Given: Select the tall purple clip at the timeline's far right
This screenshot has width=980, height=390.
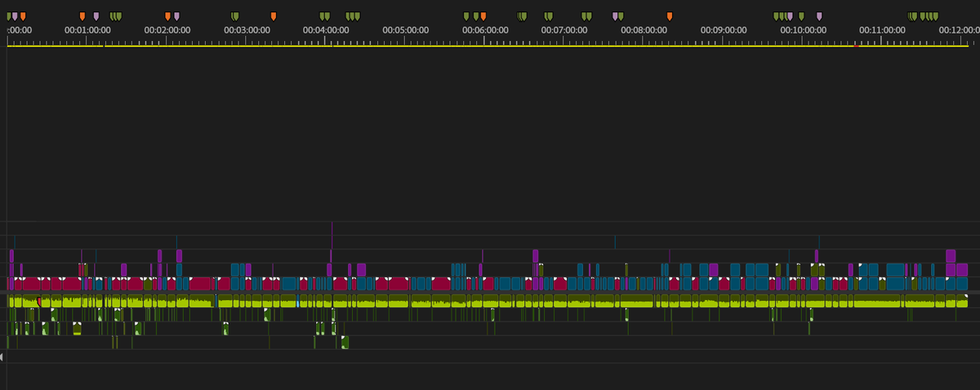Looking at the screenshot, I should tap(951, 256).
